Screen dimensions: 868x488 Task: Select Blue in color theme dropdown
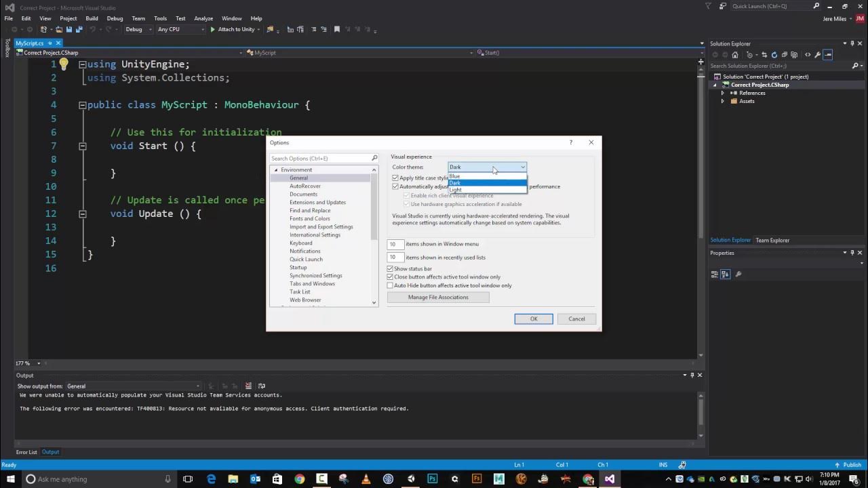coord(487,176)
